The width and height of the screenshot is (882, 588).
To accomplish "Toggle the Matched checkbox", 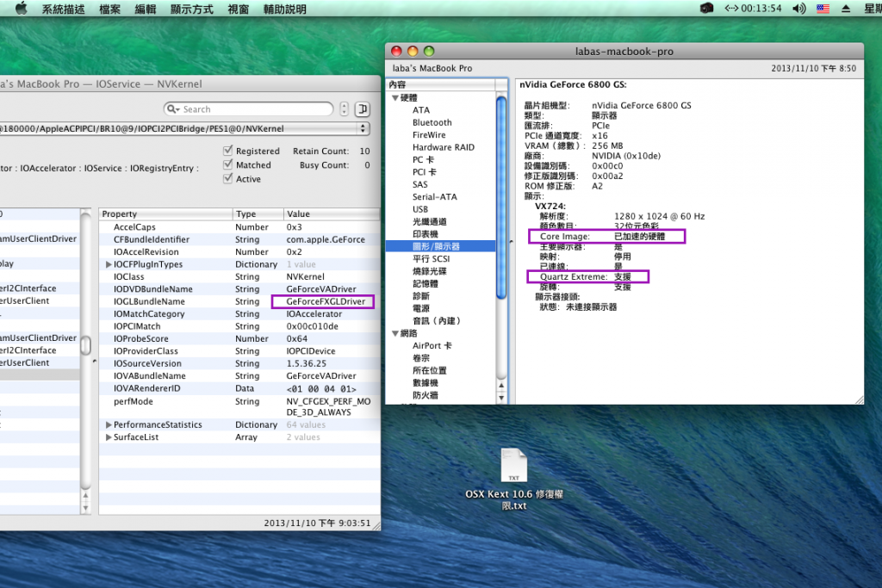I will click(x=227, y=164).
